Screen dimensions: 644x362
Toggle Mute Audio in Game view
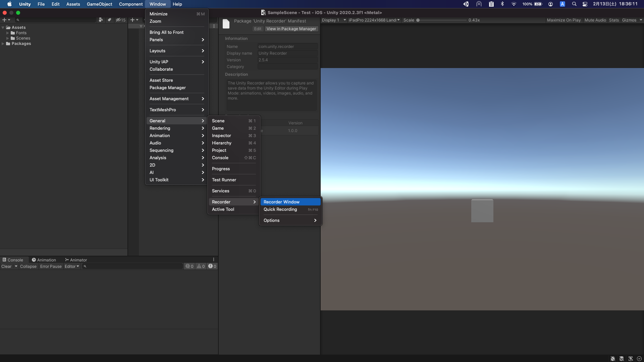click(595, 20)
